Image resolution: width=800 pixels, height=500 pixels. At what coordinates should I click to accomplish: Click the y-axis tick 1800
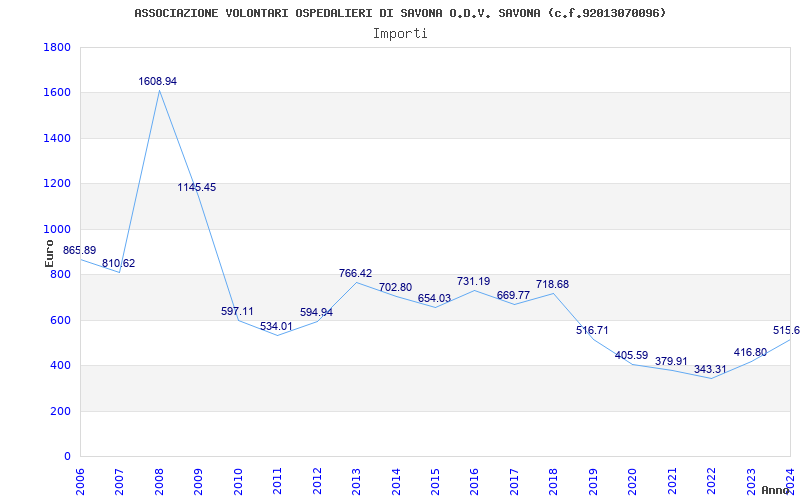click(x=57, y=47)
